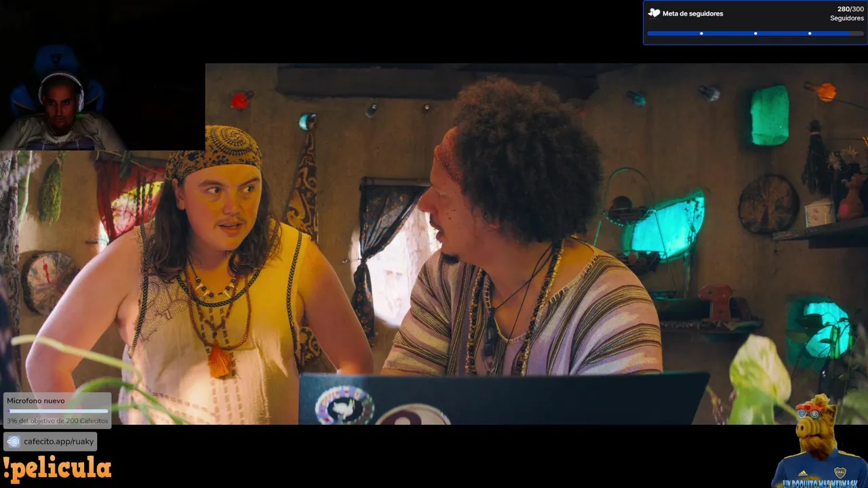Image resolution: width=868 pixels, height=488 pixels.
Task: Click '3% del objetivo de 200 Cafecitos' text
Action: click(58, 421)
